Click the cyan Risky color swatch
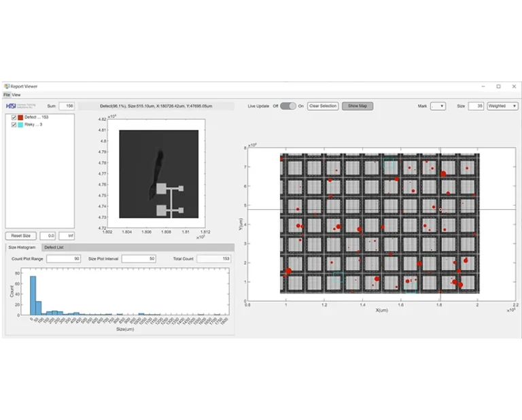 pyautogui.click(x=20, y=124)
